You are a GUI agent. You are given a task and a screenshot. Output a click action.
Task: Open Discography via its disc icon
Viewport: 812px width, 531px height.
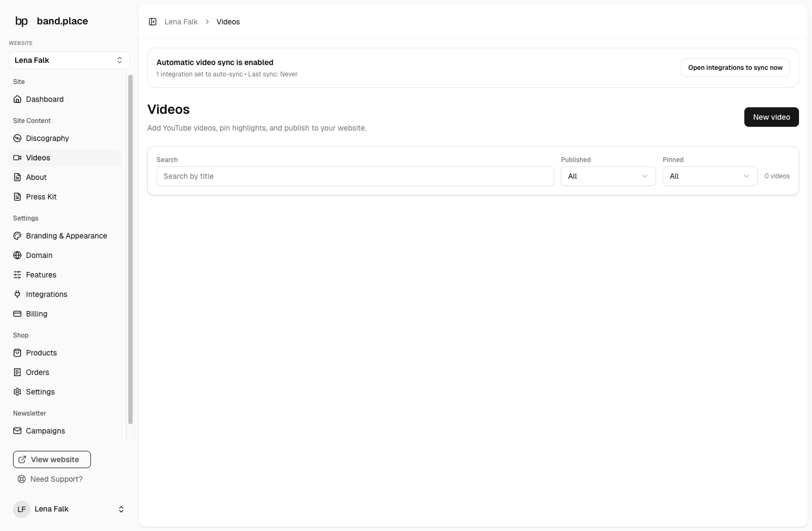(18, 138)
